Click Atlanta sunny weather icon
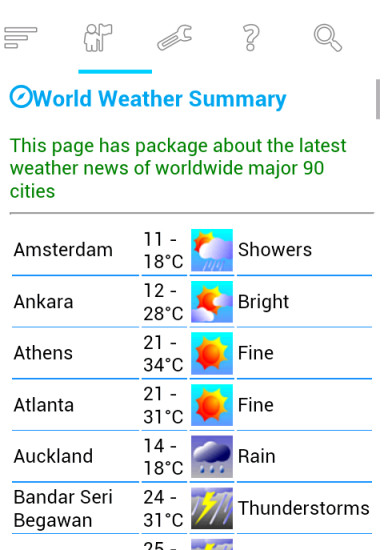 click(x=212, y=405)
